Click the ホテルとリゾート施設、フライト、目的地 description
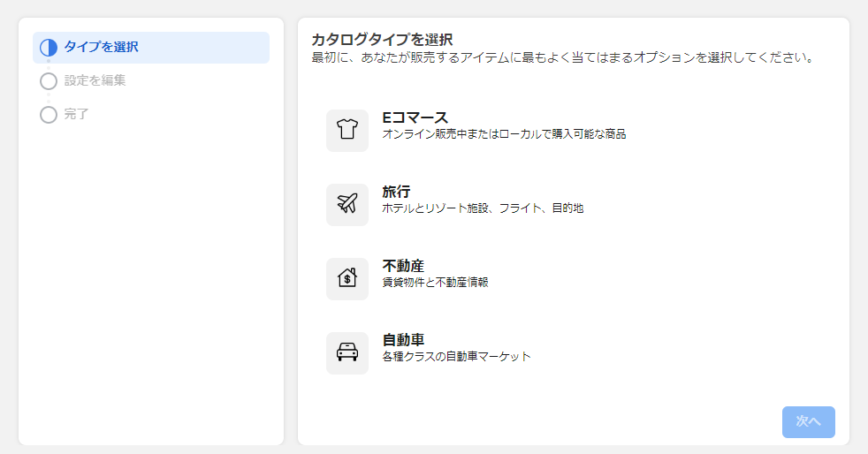 click(483, 208)
